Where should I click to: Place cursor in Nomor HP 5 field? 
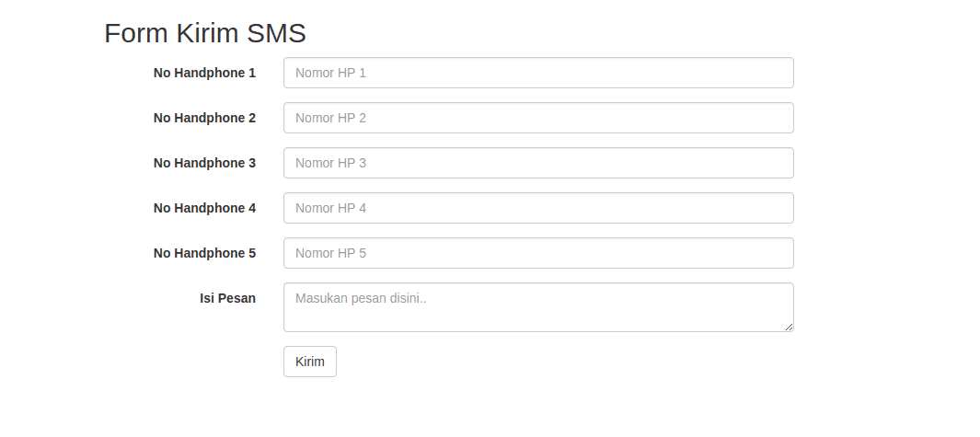point(538,253)
